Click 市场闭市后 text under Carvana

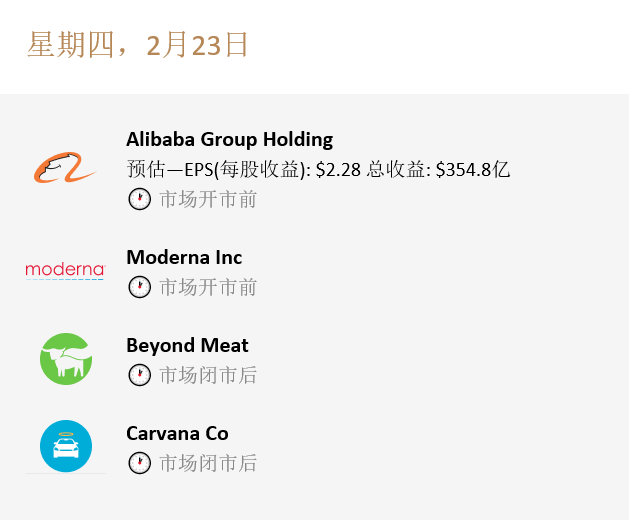point(208,463)
